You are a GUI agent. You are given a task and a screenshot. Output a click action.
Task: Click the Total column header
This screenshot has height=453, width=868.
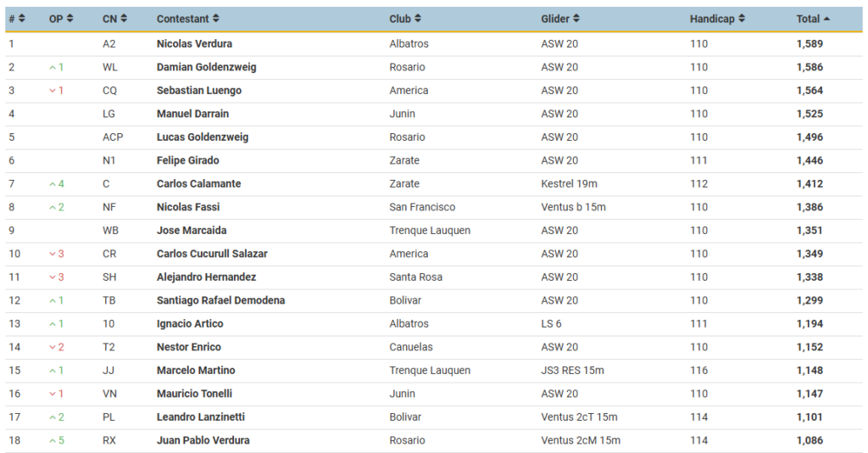click(808, 19)
